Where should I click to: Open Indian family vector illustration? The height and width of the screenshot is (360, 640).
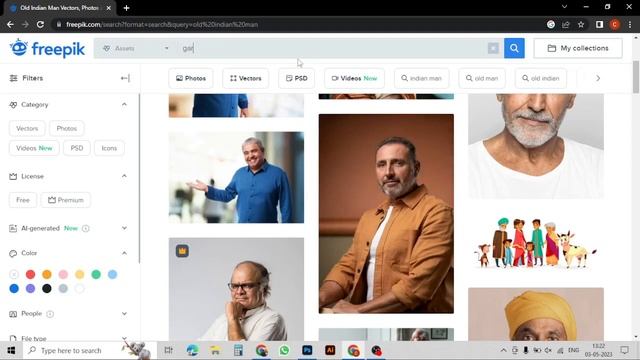[x=536, y=243]
